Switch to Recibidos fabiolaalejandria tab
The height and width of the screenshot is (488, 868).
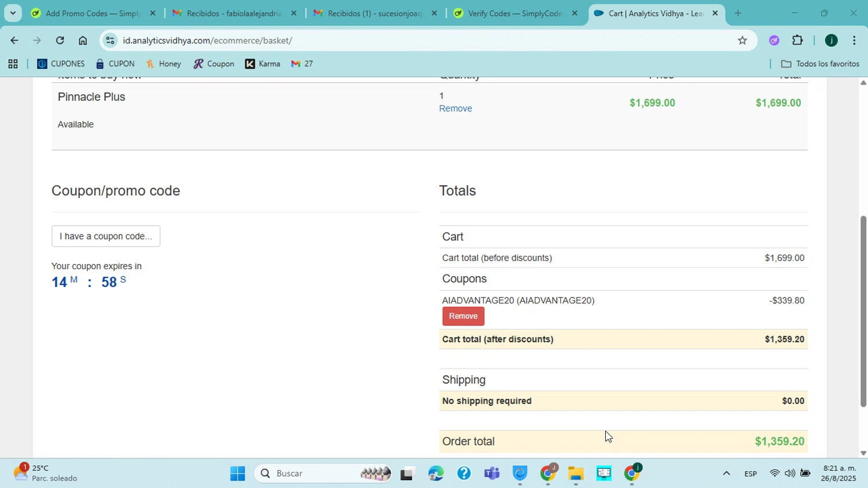(234, 13)
